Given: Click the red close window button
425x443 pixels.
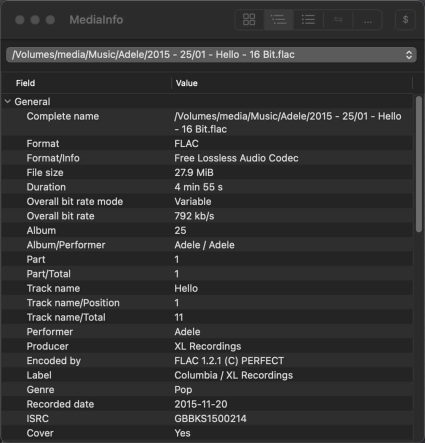Looking at the screenshot, I should coord(20,20).
